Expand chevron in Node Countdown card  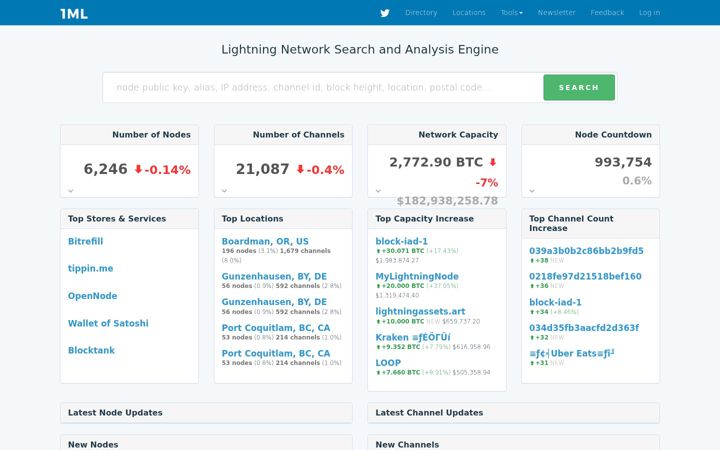(x=532, y=190)
